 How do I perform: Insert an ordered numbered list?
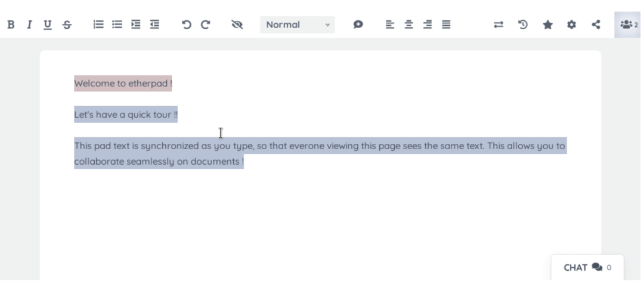point(98,24)
